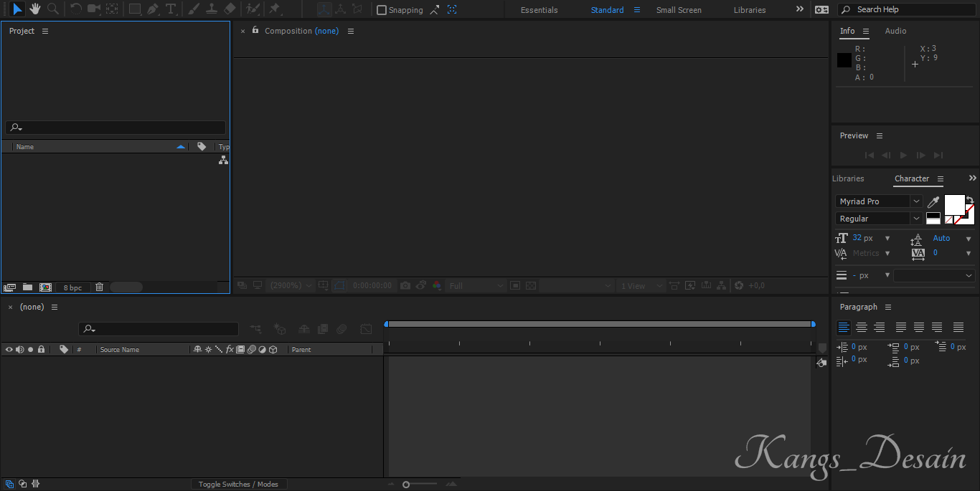Screen dimensions: 980x491
Task: Open the Project panel menu
Action: tap(45, 32)
